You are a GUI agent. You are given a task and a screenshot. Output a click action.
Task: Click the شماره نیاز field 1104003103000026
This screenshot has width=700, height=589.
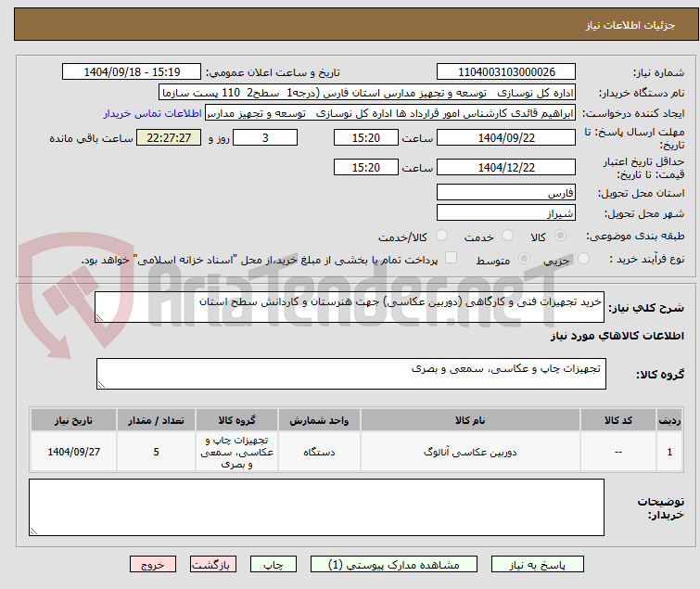click(x=506, y=72)
